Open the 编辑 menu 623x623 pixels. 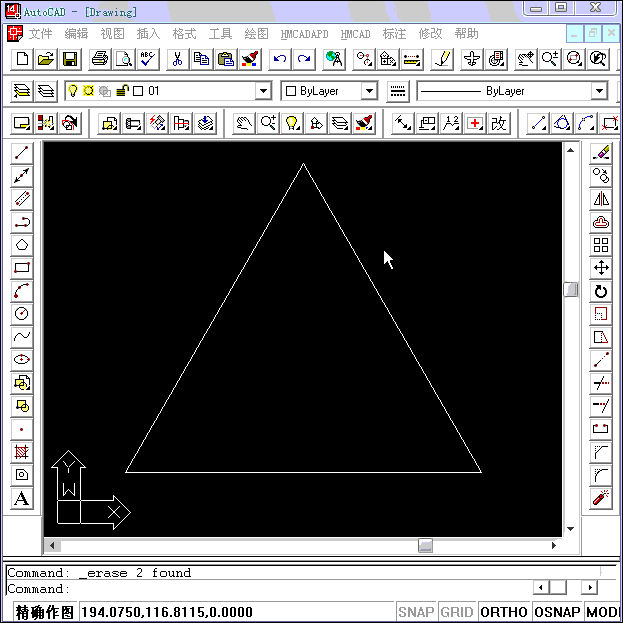coord(76,34)
